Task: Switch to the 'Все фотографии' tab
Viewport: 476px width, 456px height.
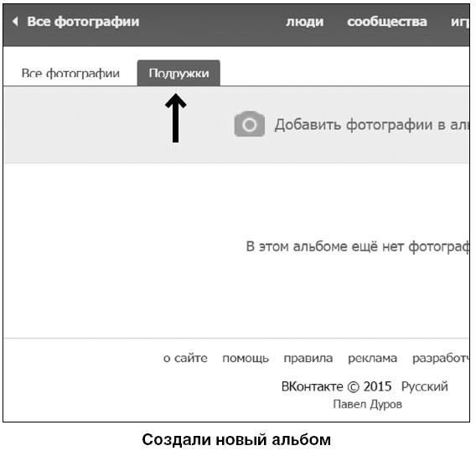Action: click(x=70, y=73)
